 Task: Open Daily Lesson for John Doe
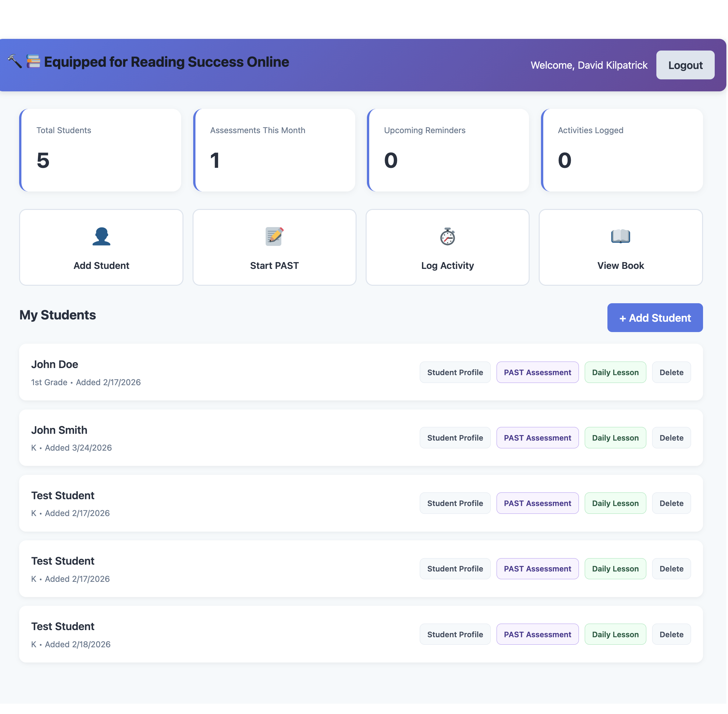click(x=615, y=372)
